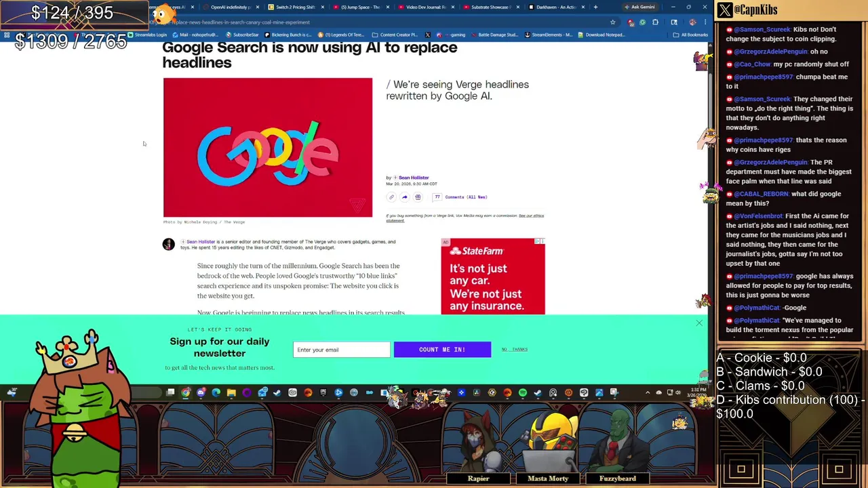The width and height of the screenshot is (868, 488).
Task: Select the Jump Space YouTube tab
Action: (360, 7)
